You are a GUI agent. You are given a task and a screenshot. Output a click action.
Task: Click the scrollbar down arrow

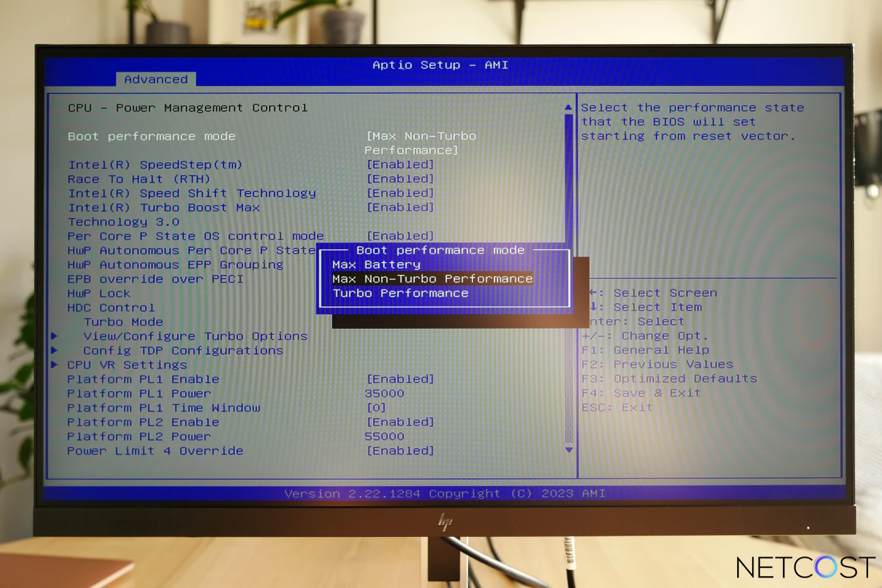[x=569, y=450]
